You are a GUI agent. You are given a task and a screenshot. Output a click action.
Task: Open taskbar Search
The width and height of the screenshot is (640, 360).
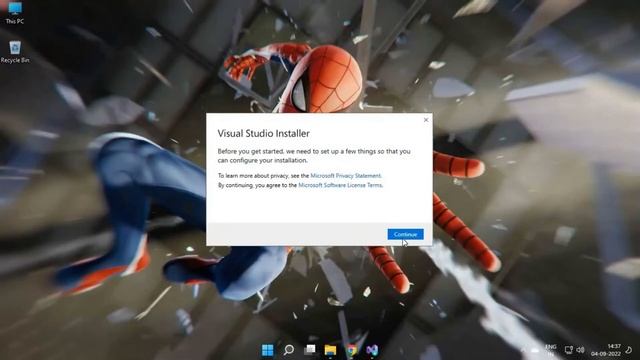click(x=289, y=350)
